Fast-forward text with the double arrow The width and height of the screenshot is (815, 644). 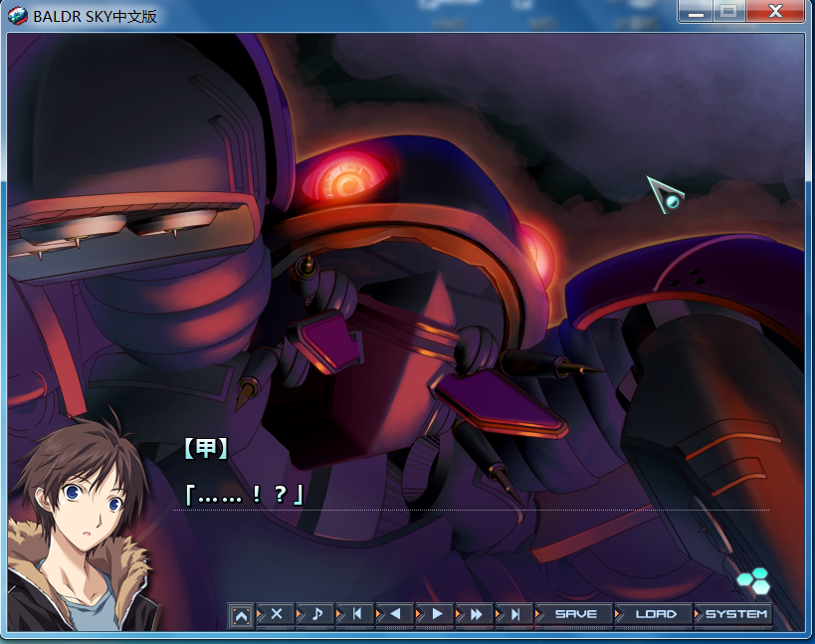point(475,614)
